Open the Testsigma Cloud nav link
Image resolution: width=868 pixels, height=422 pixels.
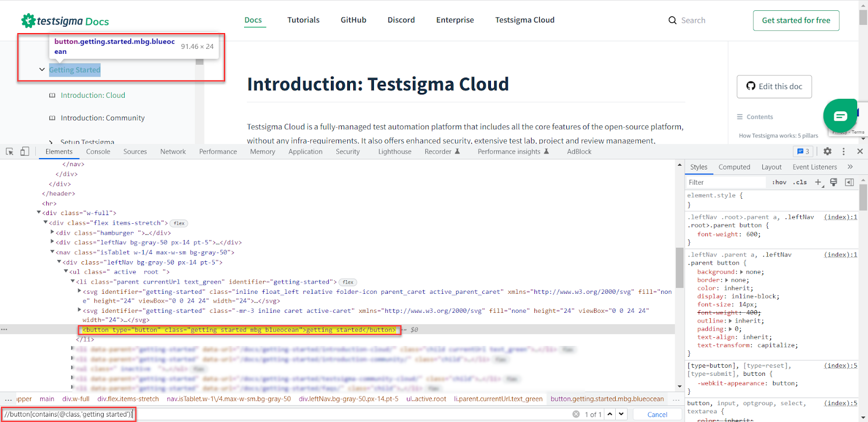[x=525, y=20]
